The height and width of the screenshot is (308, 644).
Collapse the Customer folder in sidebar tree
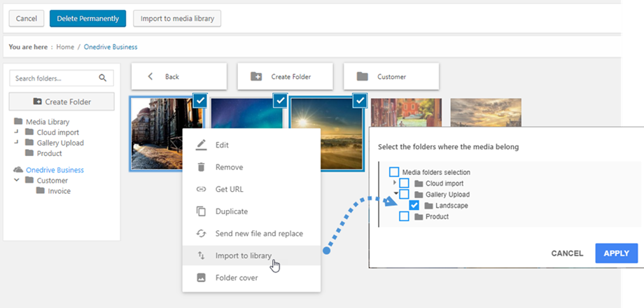pyautogui.click(x=16, y=181)
